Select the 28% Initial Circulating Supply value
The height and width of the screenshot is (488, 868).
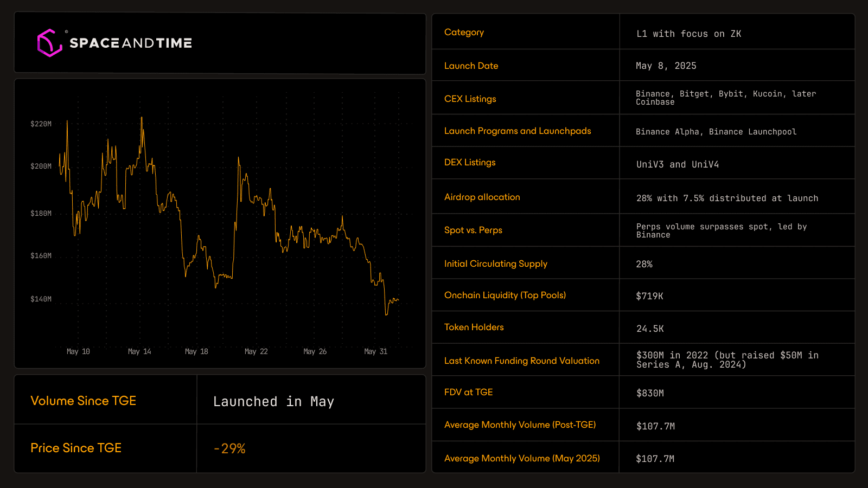point(644,265)
